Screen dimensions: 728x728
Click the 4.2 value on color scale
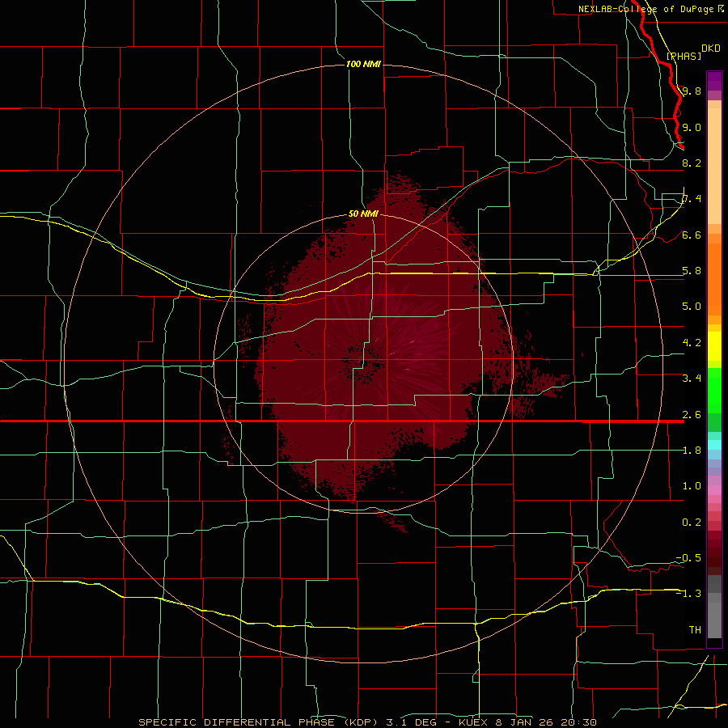tap(692, 343)
